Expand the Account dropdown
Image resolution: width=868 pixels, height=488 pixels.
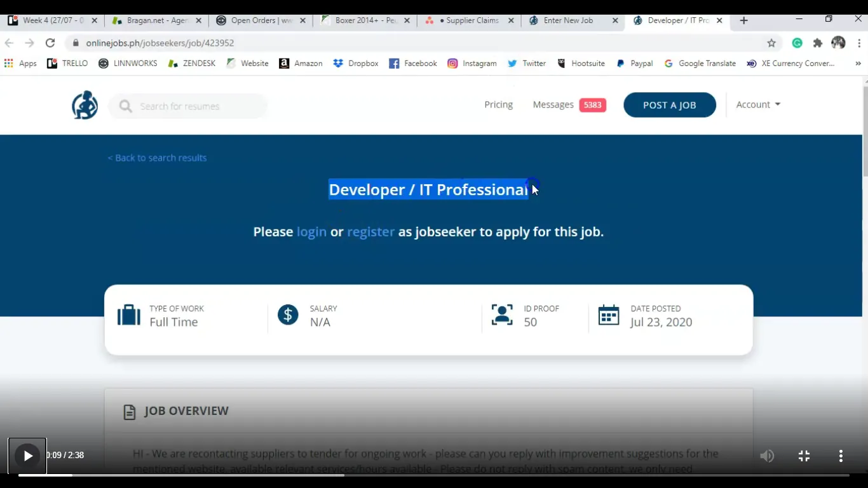point(758,105)
